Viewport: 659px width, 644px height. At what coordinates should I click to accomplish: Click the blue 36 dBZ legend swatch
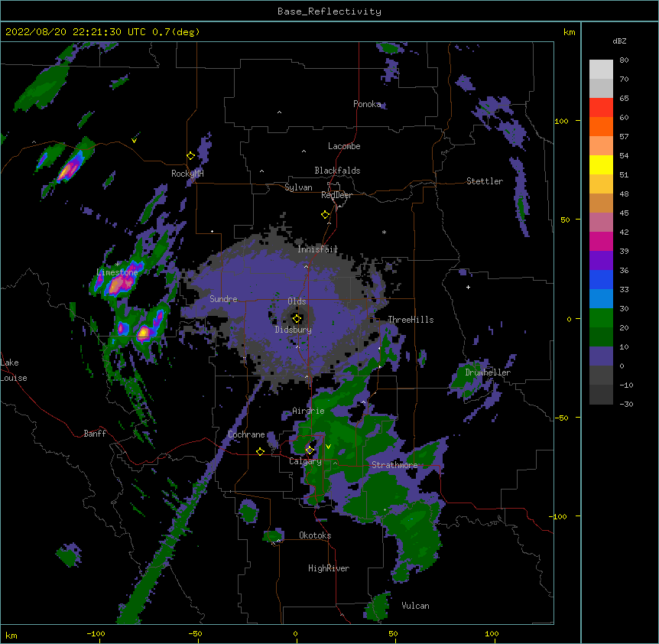coord(601,279)
